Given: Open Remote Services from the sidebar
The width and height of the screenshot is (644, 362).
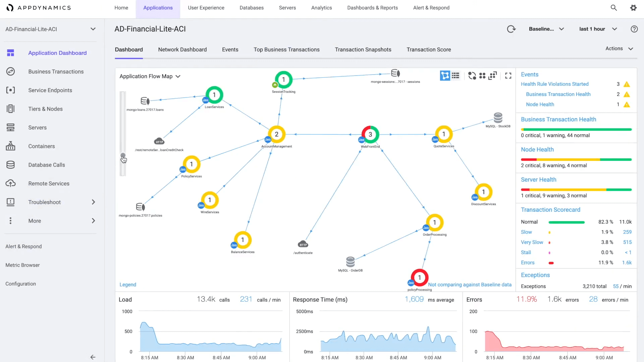Looking at the screenshot, I should coord(49,183).
